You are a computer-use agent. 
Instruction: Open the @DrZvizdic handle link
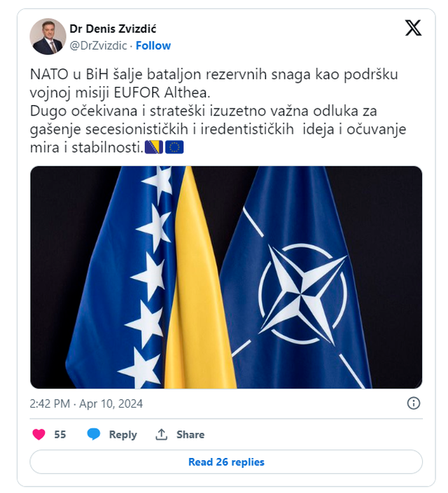(x=98, y=46)
